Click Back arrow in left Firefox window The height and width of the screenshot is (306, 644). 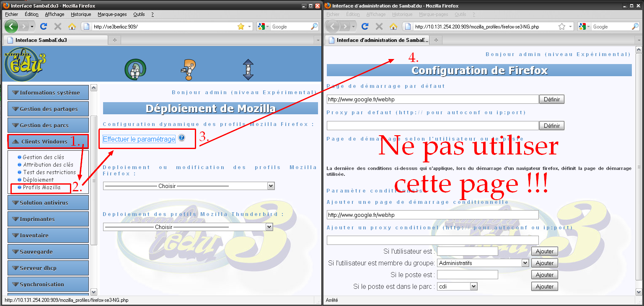coord(12,26)
